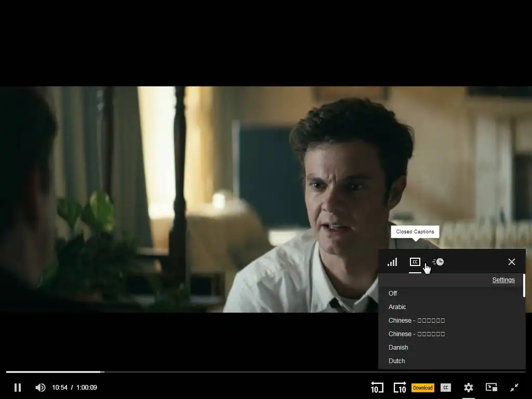Click the caption list scrollbar
532x399 pixels.
tap(524, 286)
